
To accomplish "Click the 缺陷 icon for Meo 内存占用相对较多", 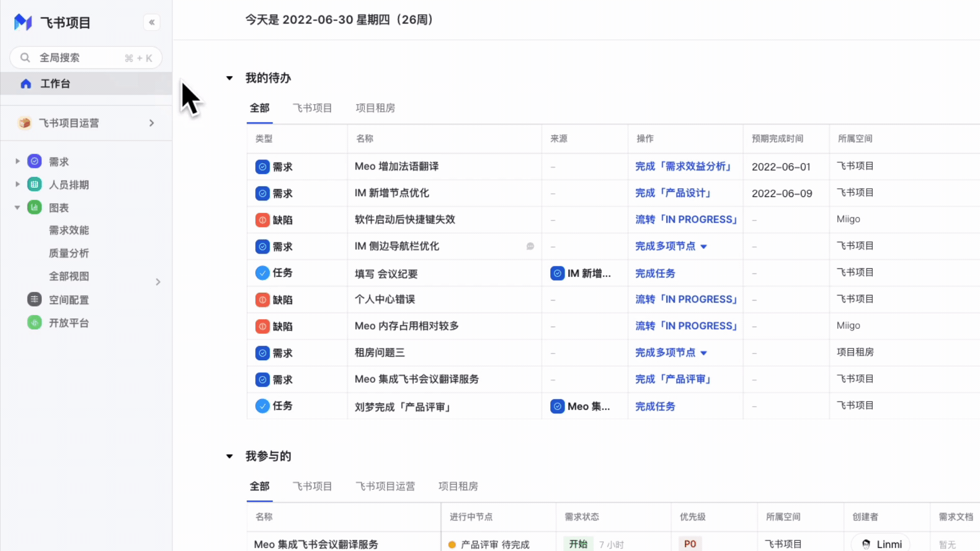I will point(262,326).
